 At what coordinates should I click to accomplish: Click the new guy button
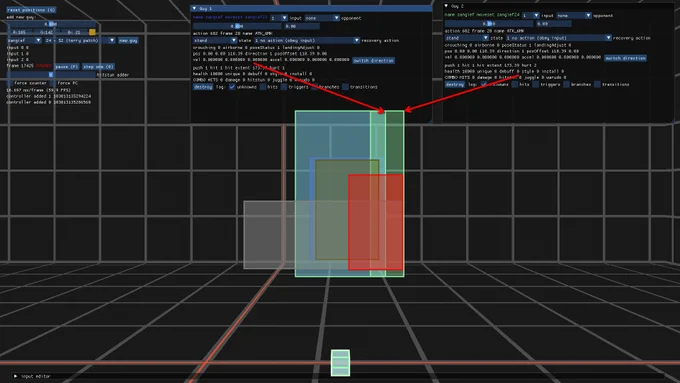[128, 40]
